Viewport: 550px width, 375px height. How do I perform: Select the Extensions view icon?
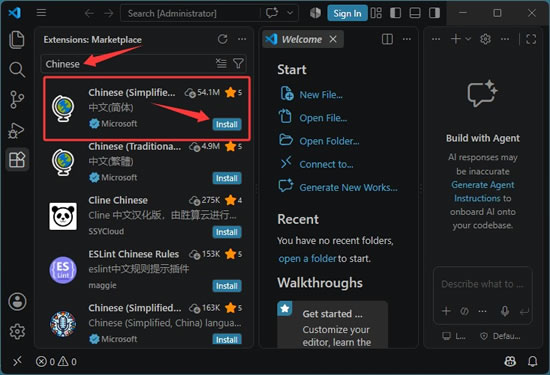pyautogui.click(x=17, y=160)
